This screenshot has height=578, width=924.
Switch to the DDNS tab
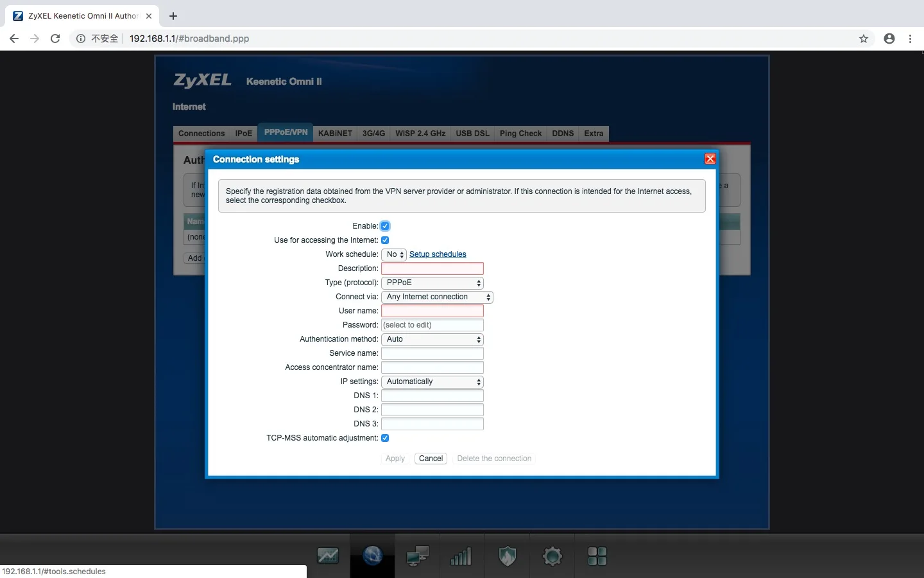pyautogui.click(x=563, y=134)
